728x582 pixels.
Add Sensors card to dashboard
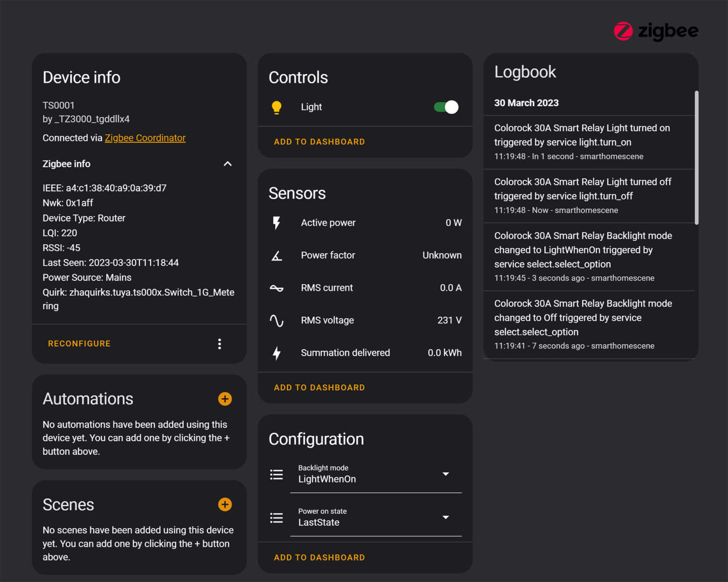coord(319,387)
